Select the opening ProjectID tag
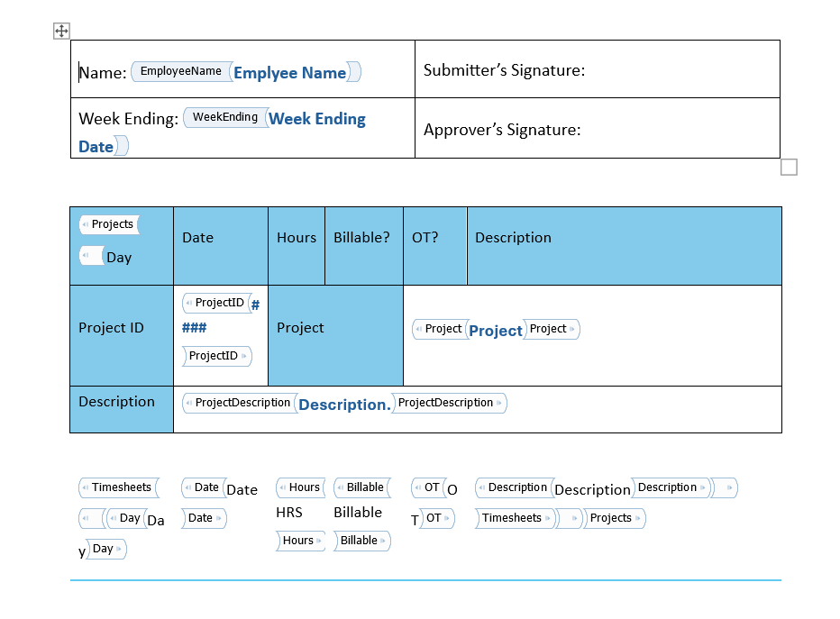 [x=217, y=303]
